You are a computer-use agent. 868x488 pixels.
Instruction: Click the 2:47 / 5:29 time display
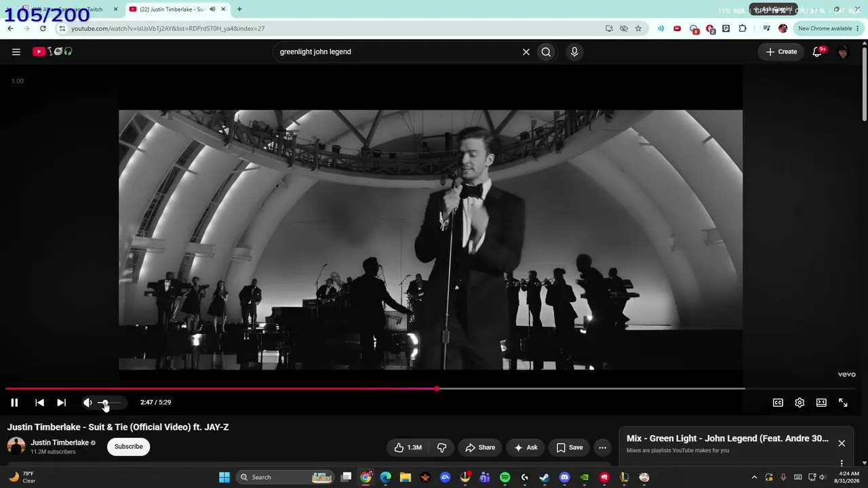click(155, 403)
